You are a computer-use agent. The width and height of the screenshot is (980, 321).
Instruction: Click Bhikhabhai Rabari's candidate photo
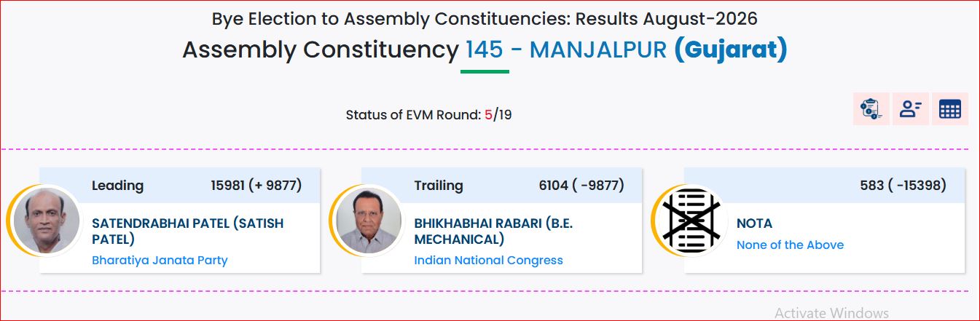coord(369,220)
